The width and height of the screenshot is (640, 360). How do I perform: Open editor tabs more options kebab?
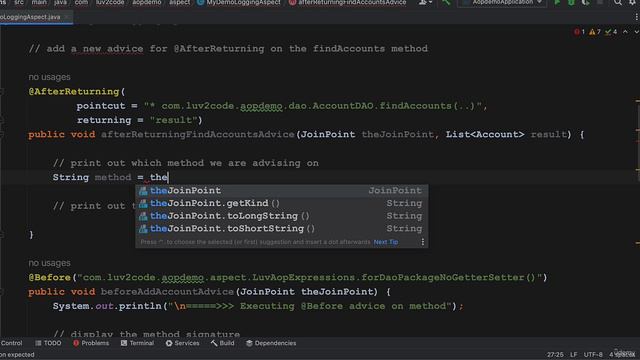636,17
